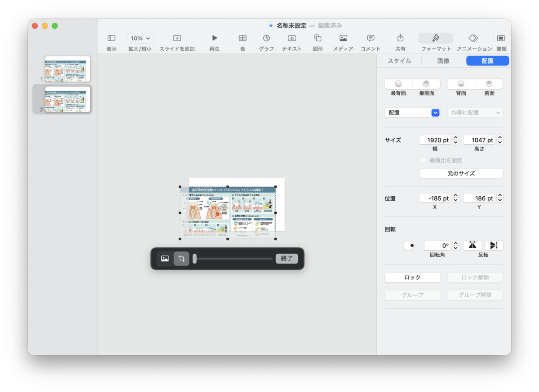Screen dimensions: 539x392
Task: Click the image on the slide canvas
Action: [x=228, y=212]
